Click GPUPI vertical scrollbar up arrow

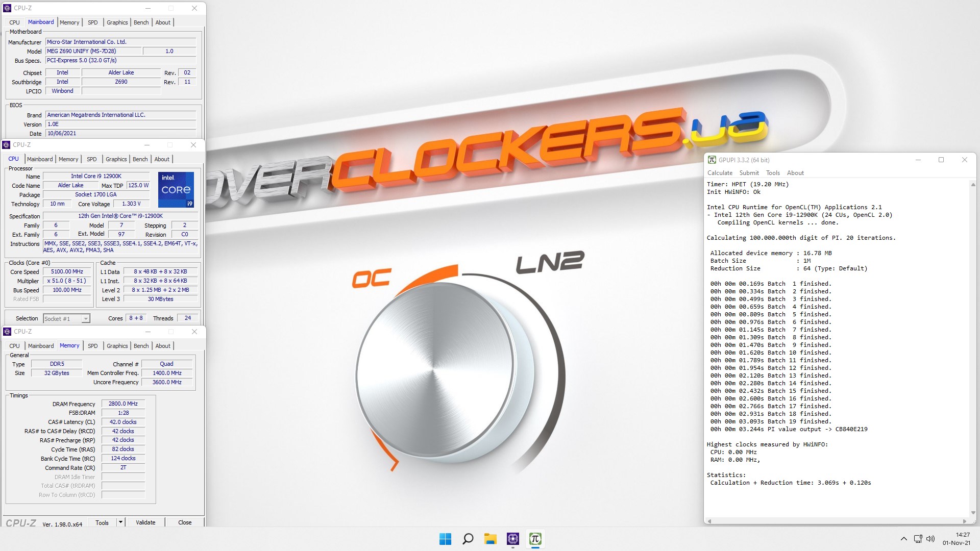pyautogui.click(x=973, y=185)
